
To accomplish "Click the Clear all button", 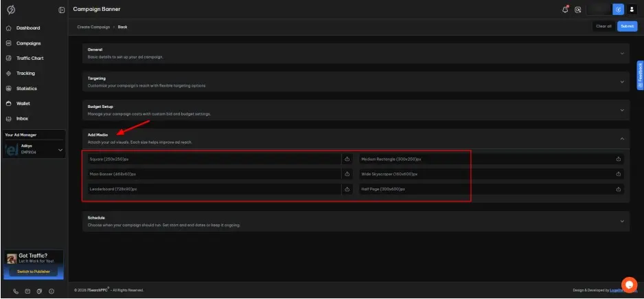I will tap(603, 26).
